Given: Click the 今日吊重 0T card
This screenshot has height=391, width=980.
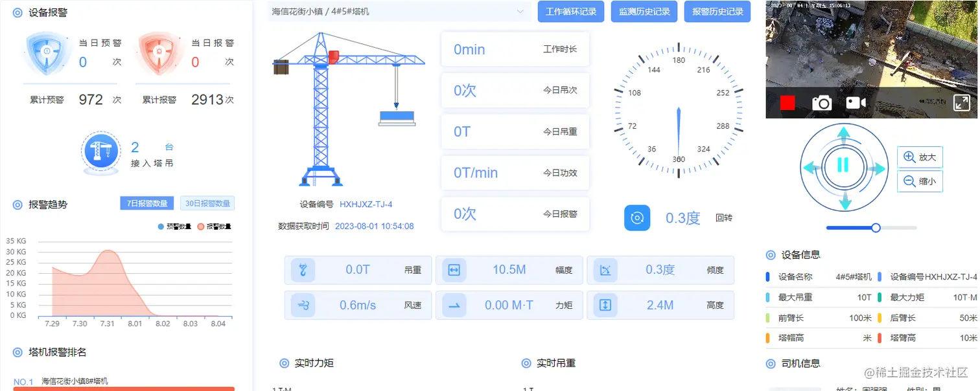Looking at the screenshot, I should tap(515, 131).
